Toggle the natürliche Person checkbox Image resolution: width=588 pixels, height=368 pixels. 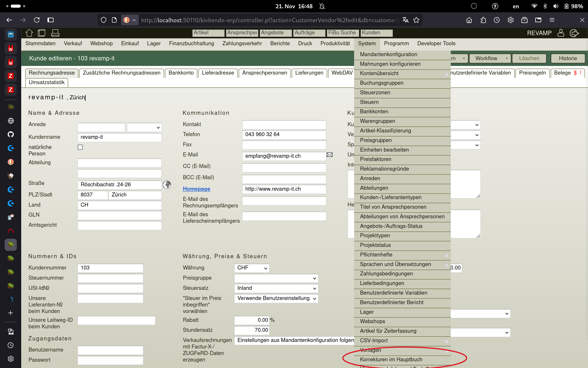point(80,147)
